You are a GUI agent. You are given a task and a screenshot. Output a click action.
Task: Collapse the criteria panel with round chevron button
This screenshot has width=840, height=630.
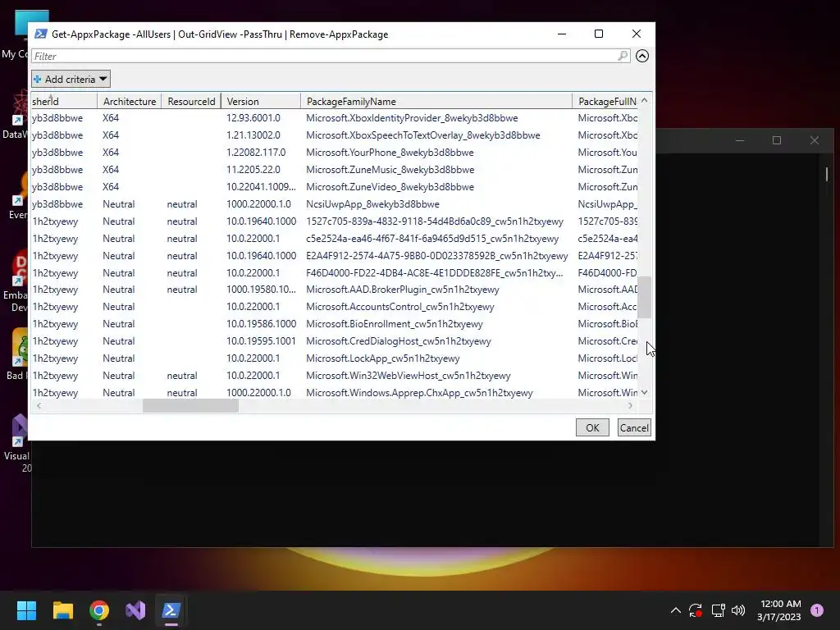642,56
